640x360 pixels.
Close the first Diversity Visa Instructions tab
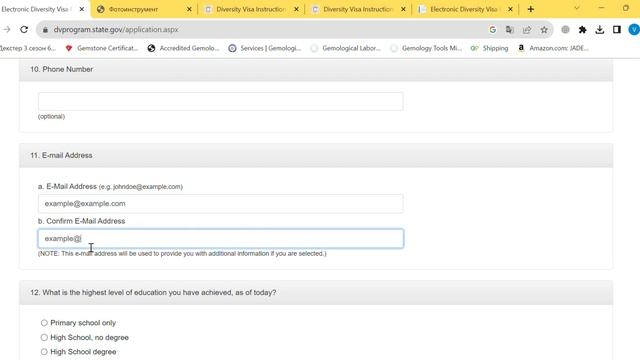[296, 9]
